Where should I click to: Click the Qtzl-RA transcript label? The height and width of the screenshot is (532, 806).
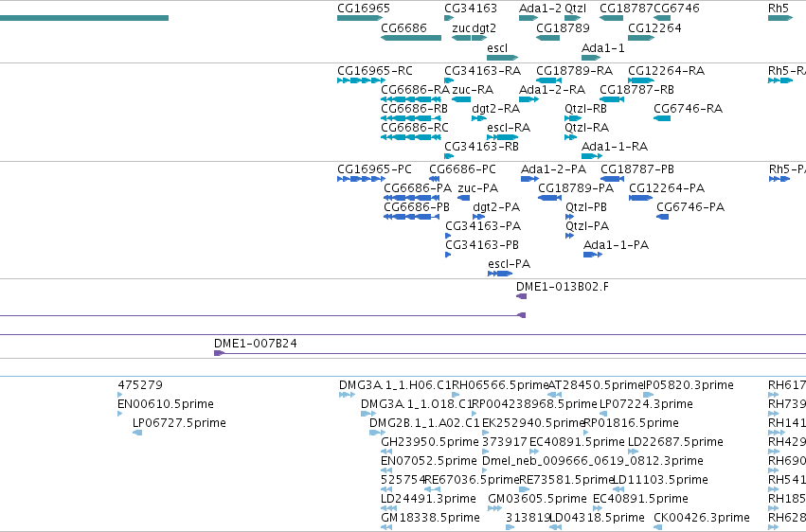point(586,128)
